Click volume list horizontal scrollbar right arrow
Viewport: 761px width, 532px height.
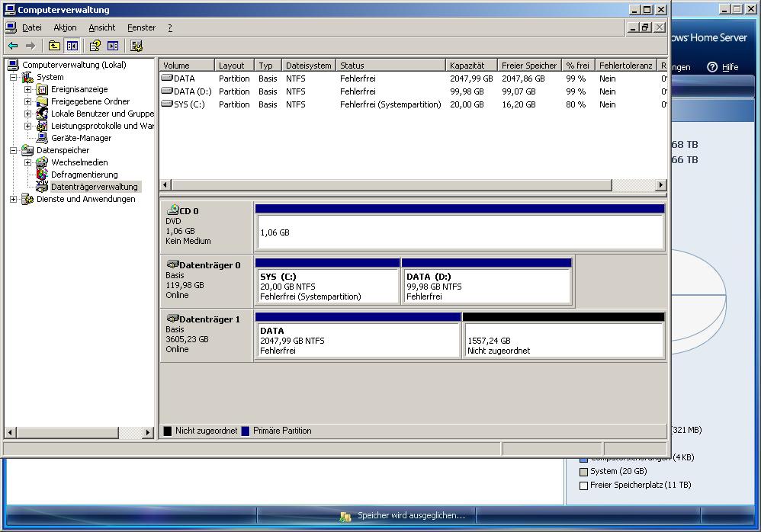tap(660, 184)
